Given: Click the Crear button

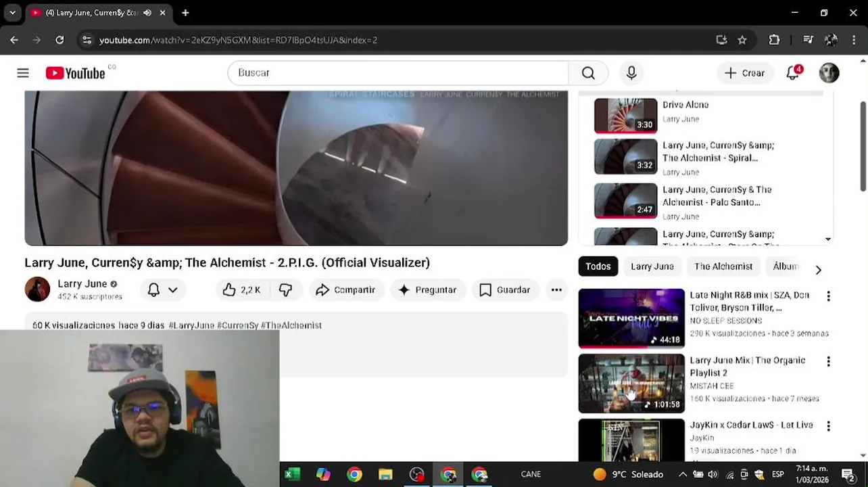Looking at the screenshot, I should point(744,73).
